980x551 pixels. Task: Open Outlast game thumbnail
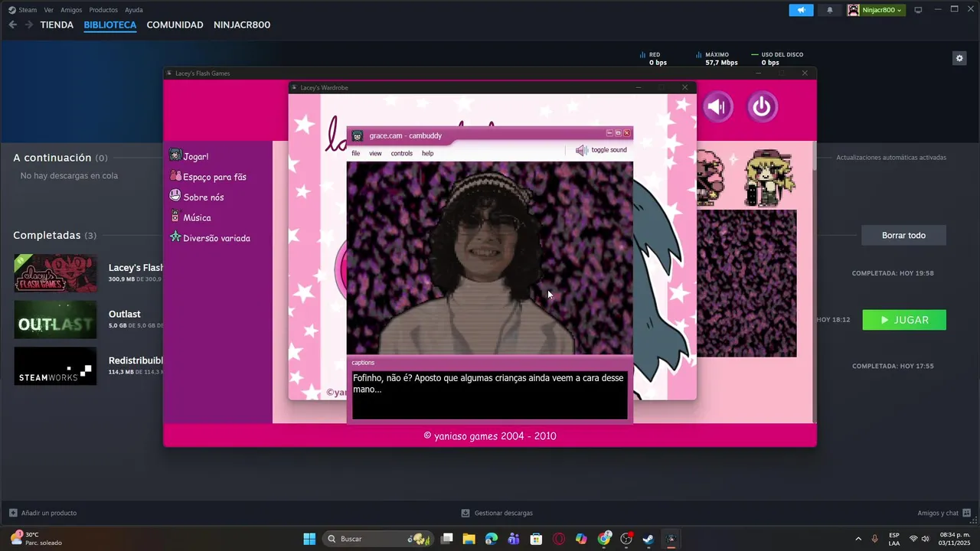point(55,320)
